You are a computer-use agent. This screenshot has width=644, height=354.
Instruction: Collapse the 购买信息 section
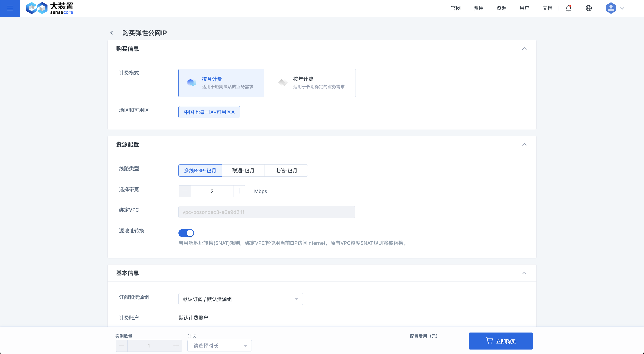coord(524,49)
